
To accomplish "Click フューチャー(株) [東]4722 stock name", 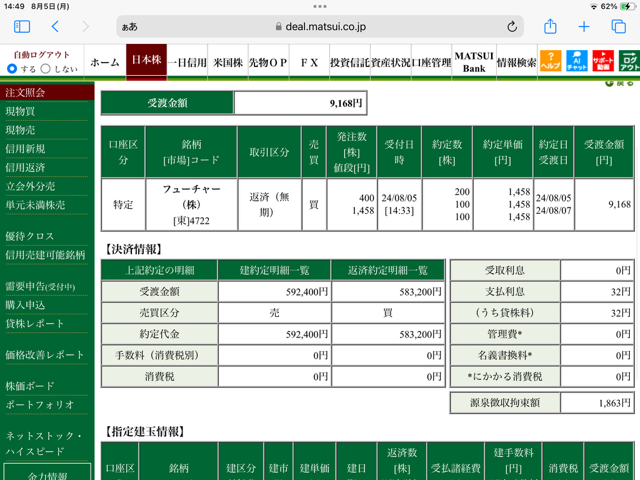I will coord(191,204).
